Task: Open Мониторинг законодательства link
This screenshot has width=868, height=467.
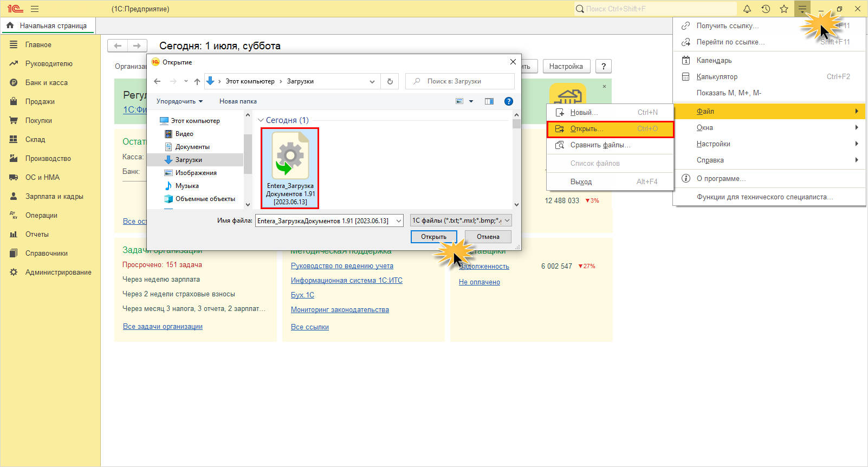Action: [340, 310]
